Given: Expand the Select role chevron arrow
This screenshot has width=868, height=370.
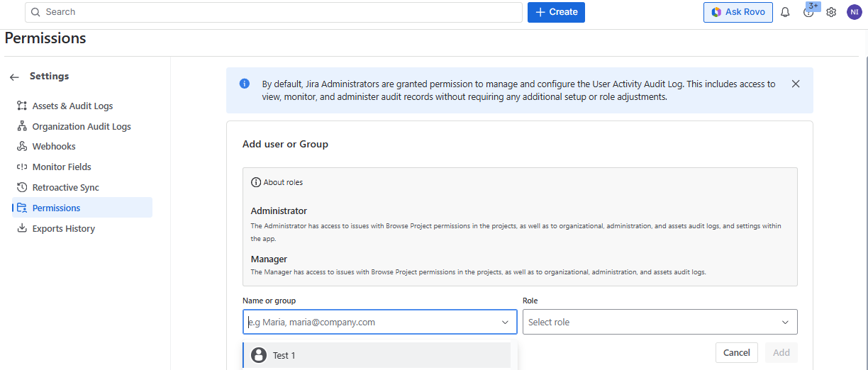Looking at the screenshot, I should (x=785, y=322).
